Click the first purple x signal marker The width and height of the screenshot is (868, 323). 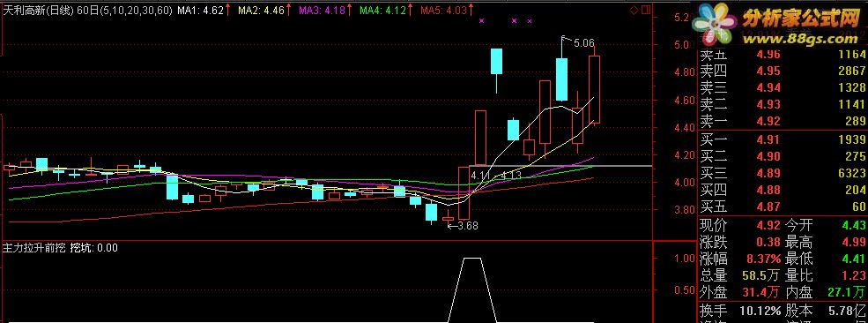482,21
